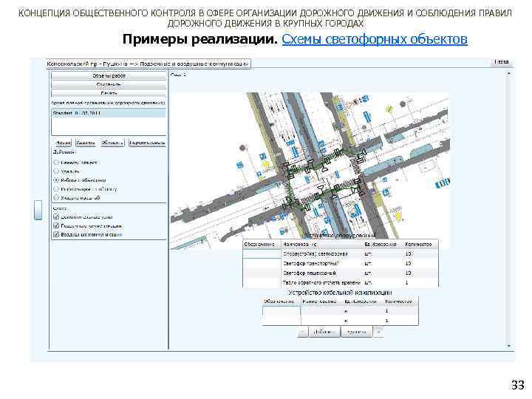Click Удалить button beside the Новая button
The image size is (532, 399).
pyautogui.click(x=86, y=143)
